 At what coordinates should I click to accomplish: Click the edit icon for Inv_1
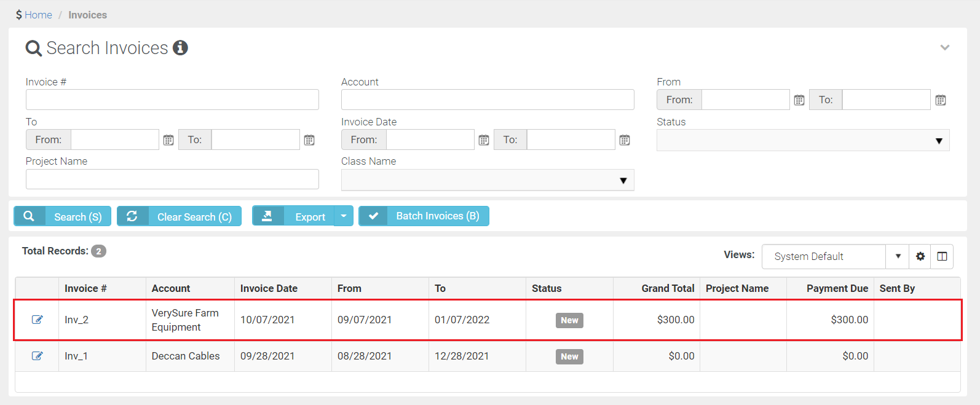pos(38,356)
